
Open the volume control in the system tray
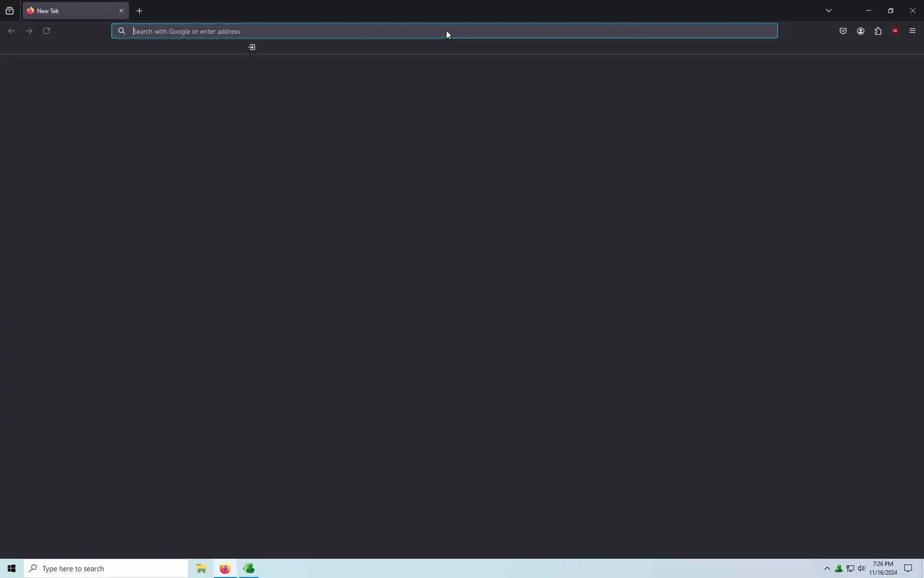tap(861, 568)
